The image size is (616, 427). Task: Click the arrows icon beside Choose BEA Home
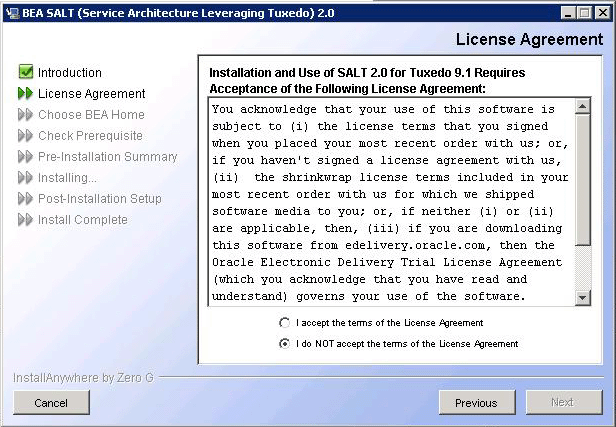[26, 115]
